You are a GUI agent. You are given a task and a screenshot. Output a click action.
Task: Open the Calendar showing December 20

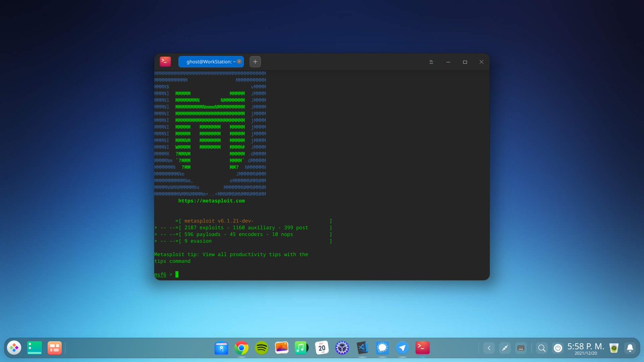coord(321,348)
